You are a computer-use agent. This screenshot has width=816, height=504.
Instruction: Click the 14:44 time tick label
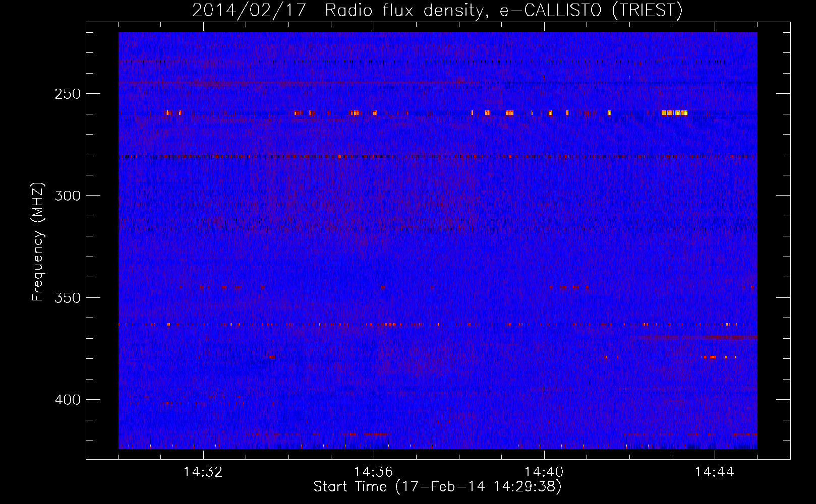715,472
